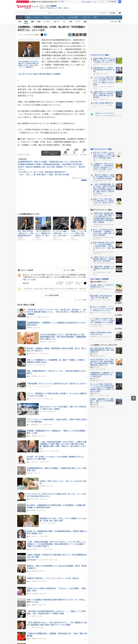
Task: Click コメントを書く button
Action: (69, 270)
